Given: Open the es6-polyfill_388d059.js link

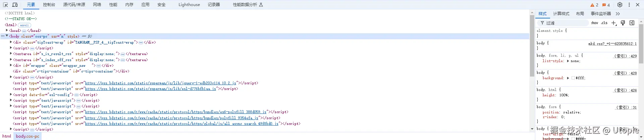Looking at the screenshot, I should click(x=176, y=112).
